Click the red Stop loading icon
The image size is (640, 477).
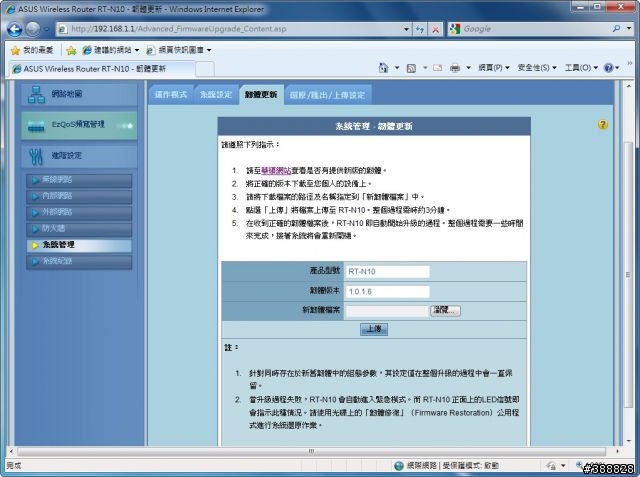click(436, 29)
